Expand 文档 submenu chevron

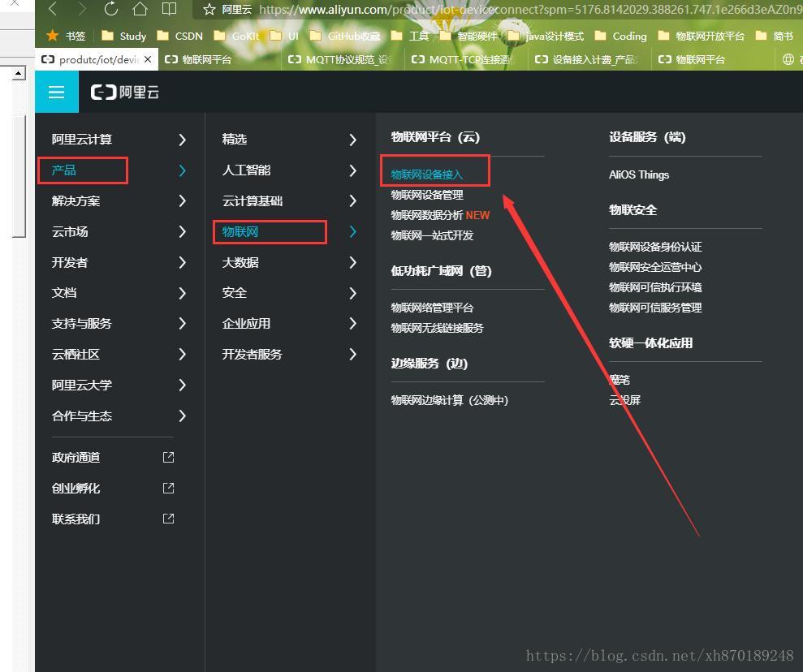pos(183,293)
